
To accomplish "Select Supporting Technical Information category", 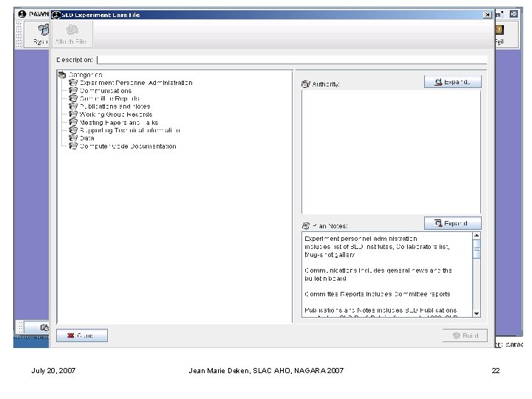I will (130, 130).
